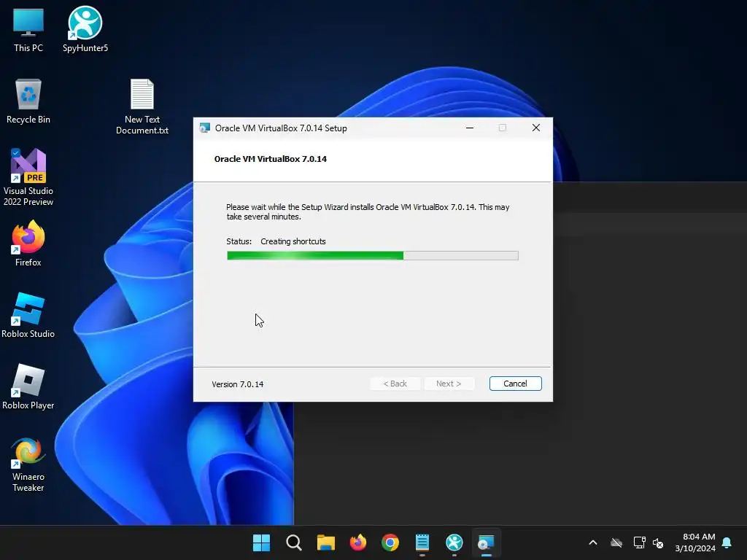Screen dimensions: 747x560
Task: Select the Roblox Player desktop shortcut
Action: (28, 386)
